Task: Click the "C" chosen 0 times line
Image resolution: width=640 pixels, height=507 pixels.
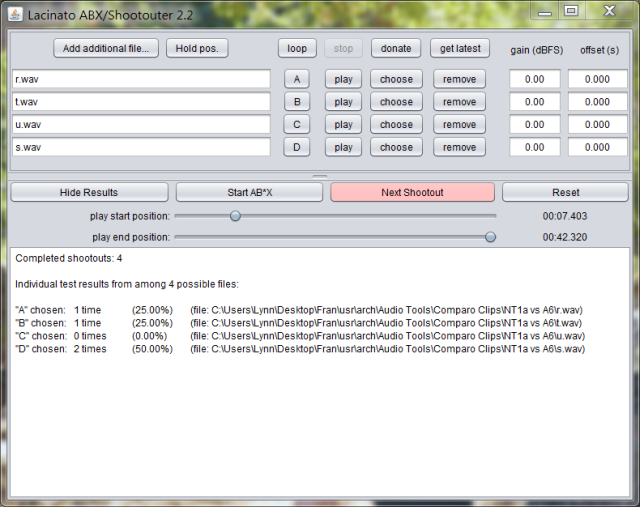Action: click(x=300, y=336)
